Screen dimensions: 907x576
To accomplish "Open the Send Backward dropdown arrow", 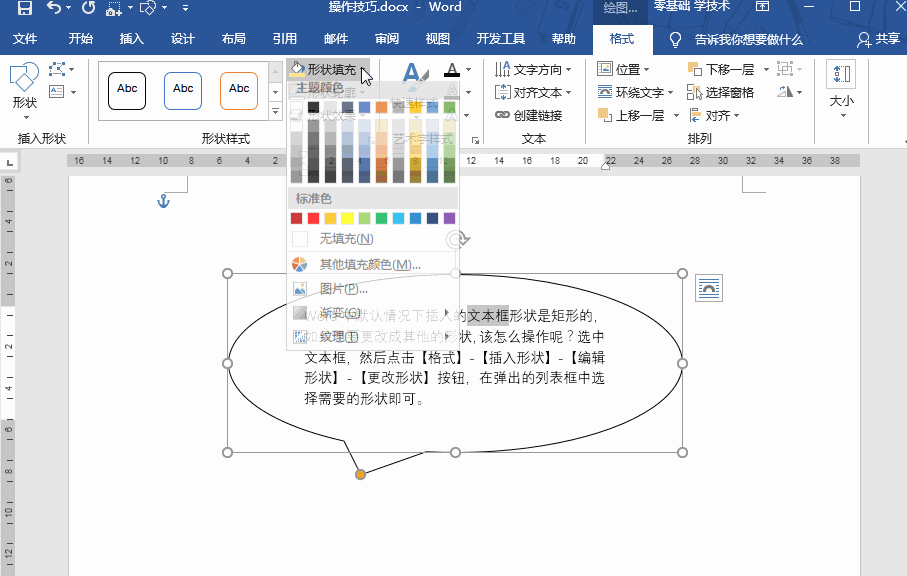I will click(x=766, y=69).
